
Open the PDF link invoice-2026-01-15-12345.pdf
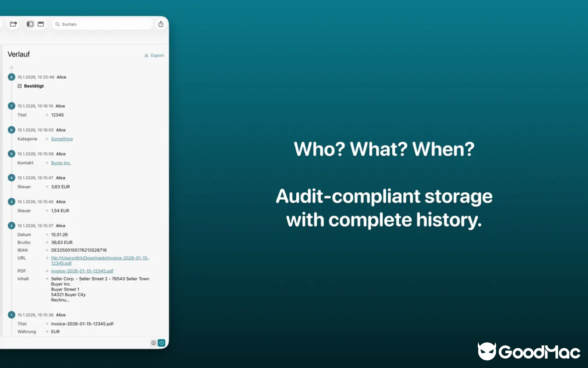pos(82,271)
